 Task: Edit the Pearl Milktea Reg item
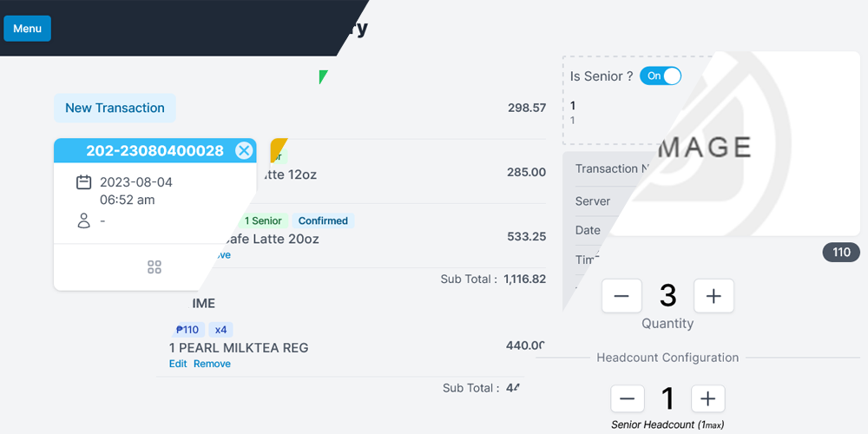point(178,364)
